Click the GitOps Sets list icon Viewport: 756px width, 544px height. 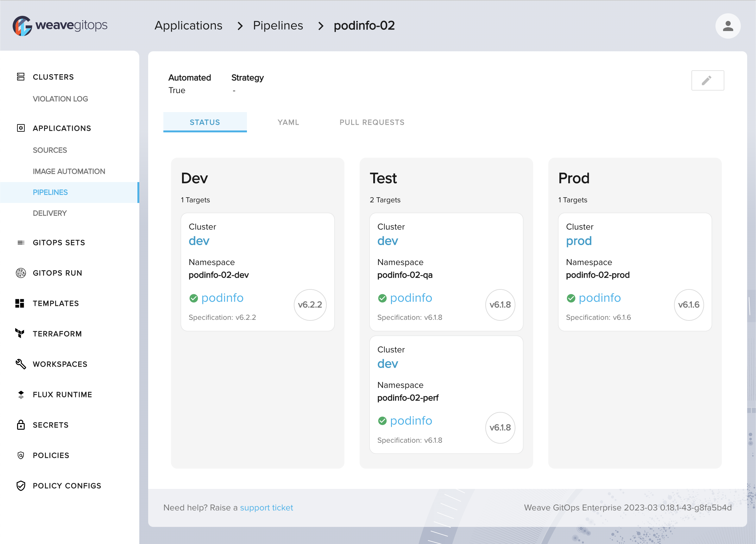[21, 242]
